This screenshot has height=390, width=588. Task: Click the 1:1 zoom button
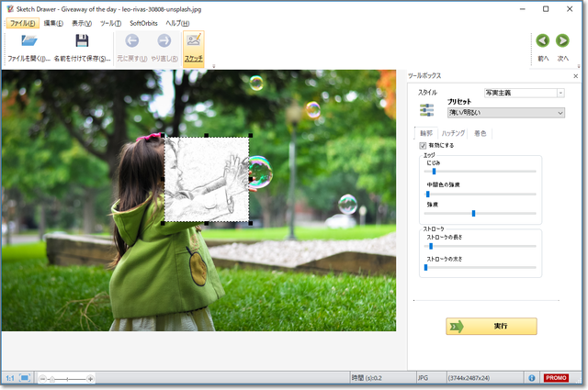9,377
